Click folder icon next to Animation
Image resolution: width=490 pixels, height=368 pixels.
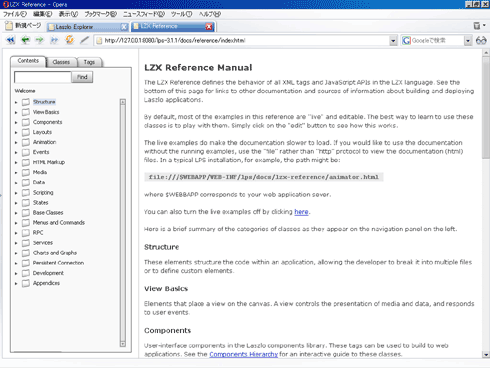coord(26,142)
